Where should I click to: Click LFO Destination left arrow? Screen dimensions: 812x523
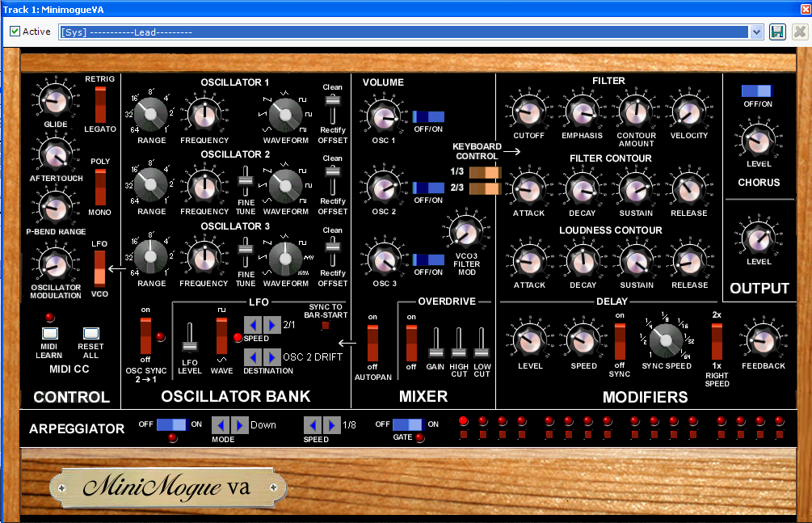click(253, 357)
